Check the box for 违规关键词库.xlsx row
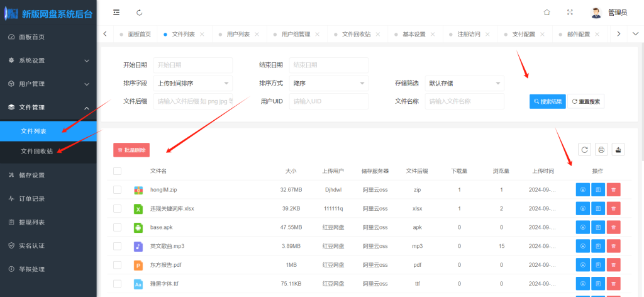 click(x=118, y=209)
